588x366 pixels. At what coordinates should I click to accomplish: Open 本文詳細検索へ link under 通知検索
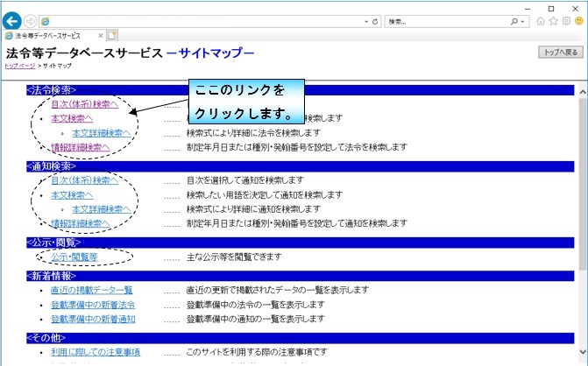(102, 209)
